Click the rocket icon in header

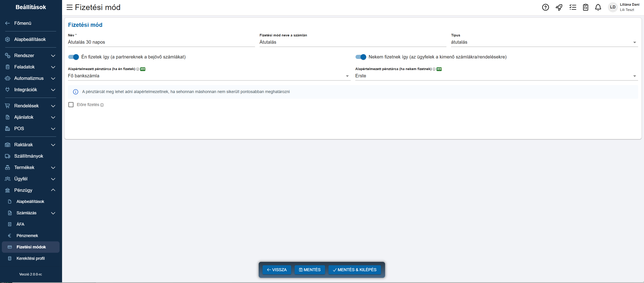coord(559,7)
